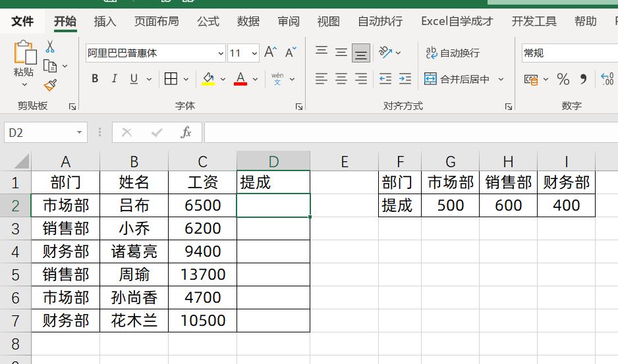The image size is (618, 364).
Task: Click the Paste clipboard icon
Action: [x=24, y=52]
